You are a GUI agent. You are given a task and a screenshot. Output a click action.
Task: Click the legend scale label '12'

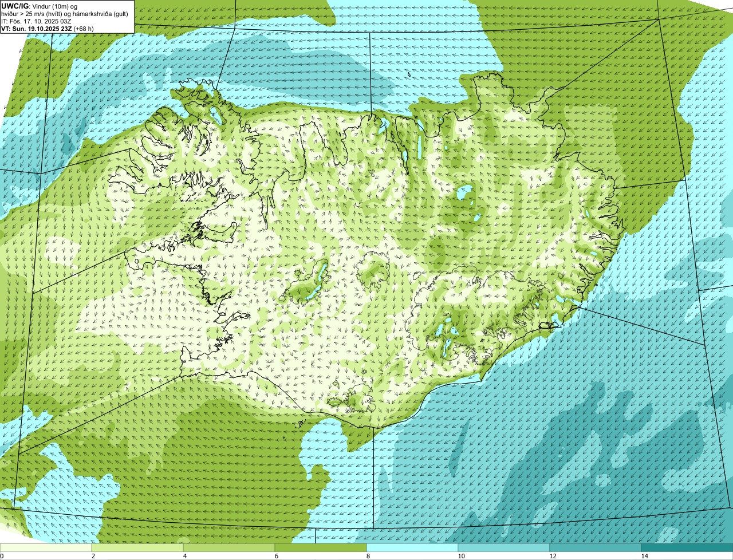pyautogui.click(x=553, y=556)
